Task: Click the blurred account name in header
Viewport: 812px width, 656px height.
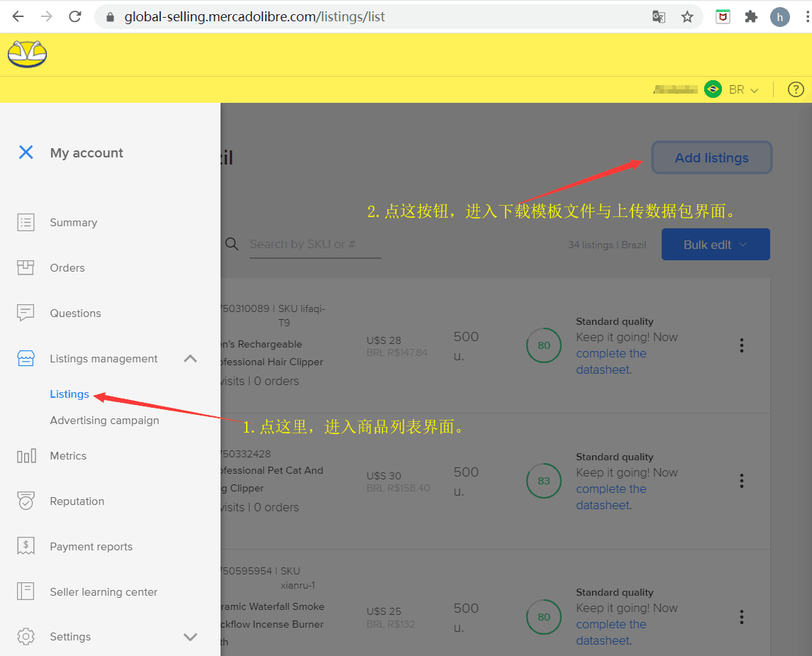Action: 676,89
